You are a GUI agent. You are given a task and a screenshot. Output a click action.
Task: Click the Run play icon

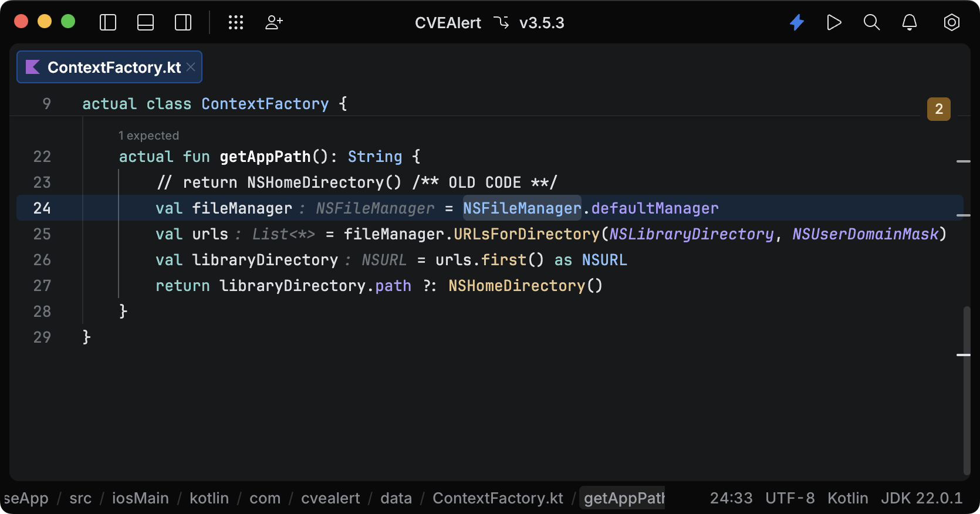click(x=834, y=23)
